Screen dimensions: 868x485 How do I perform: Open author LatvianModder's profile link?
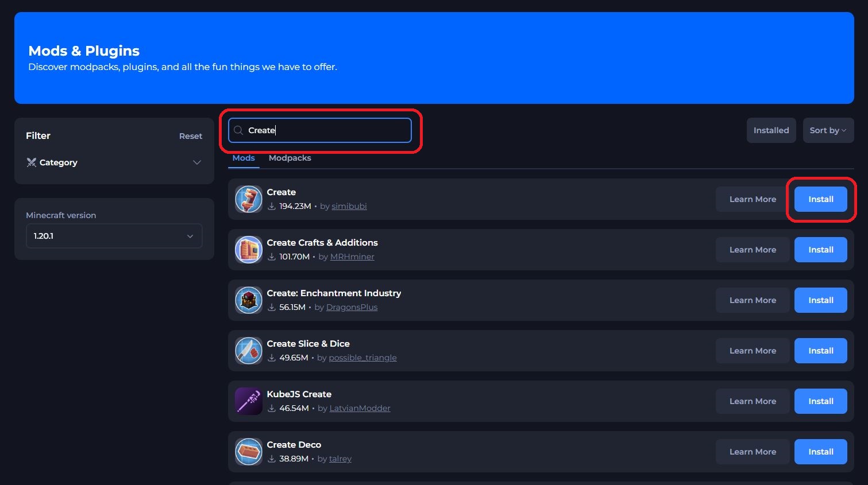coord(360,408)
